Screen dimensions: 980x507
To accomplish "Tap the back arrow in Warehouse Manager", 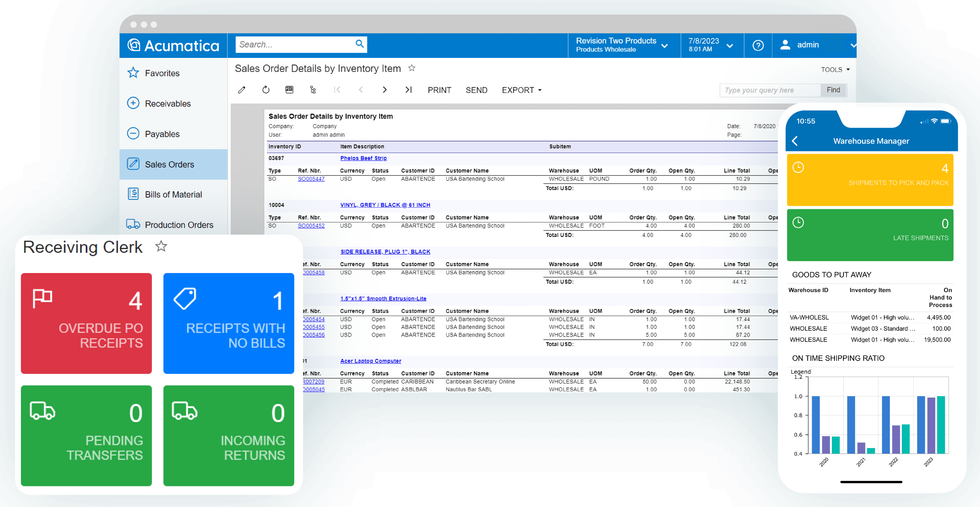I will click(795, 141).
